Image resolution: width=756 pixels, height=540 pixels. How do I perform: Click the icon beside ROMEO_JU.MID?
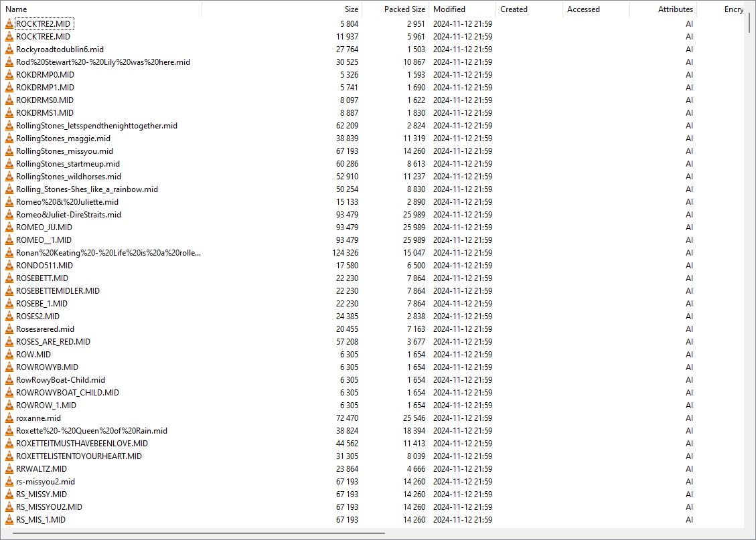pos(9,228)
